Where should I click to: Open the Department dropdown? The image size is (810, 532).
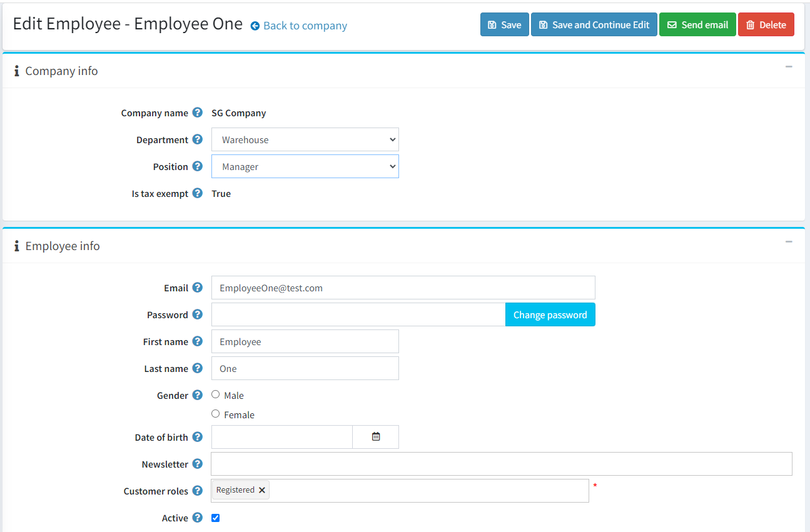305,139
